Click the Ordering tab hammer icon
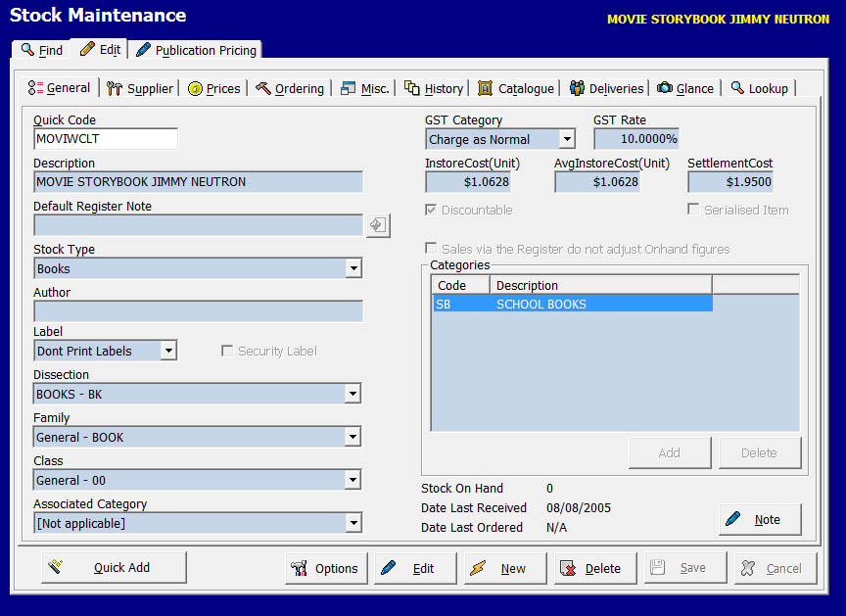The image size is (846, 616). pyautogui.click(x=263, y=88)
